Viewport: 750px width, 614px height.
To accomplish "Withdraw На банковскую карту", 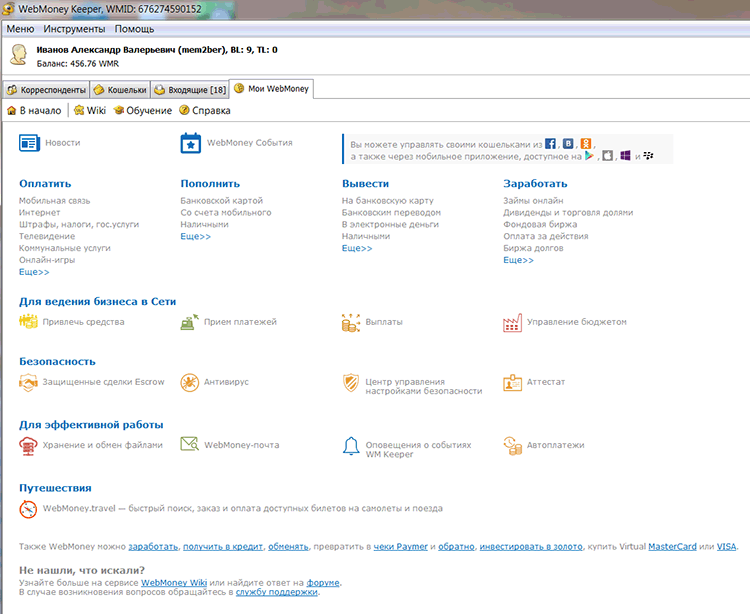I will 388,200.
